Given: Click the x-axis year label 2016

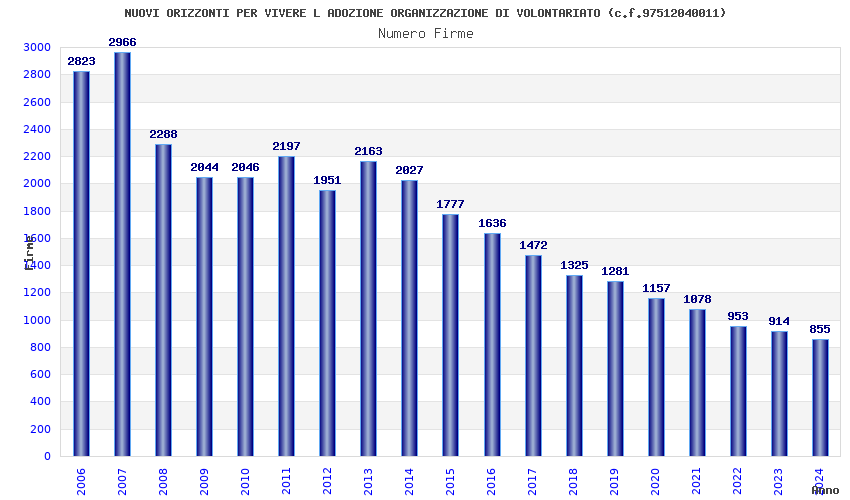Looking at the screenshot, I should pos(492,482).
